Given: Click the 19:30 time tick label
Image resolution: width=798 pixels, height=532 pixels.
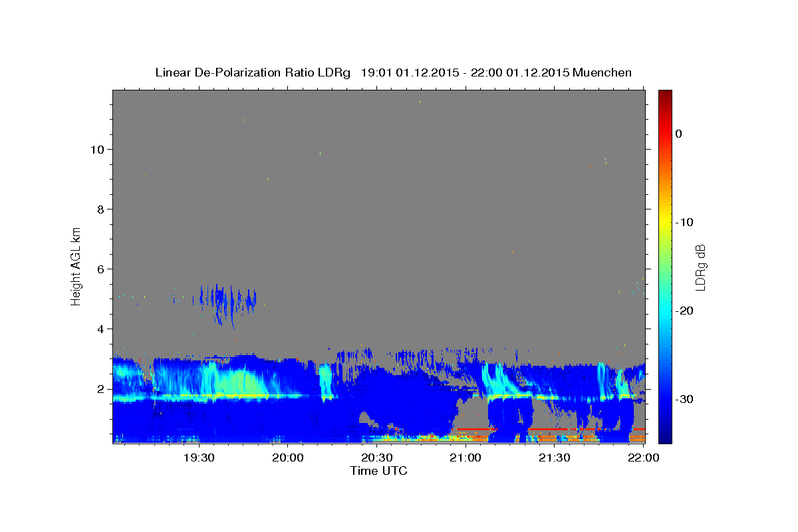Looking at the screenshot, I should pos(198,458).
